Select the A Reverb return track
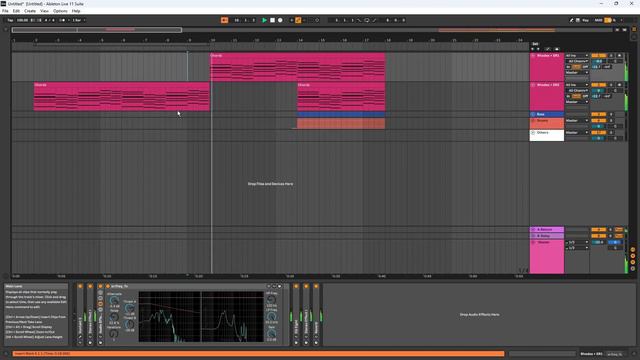The width and height of the screenshot is (640, 360). coord(547,230)
